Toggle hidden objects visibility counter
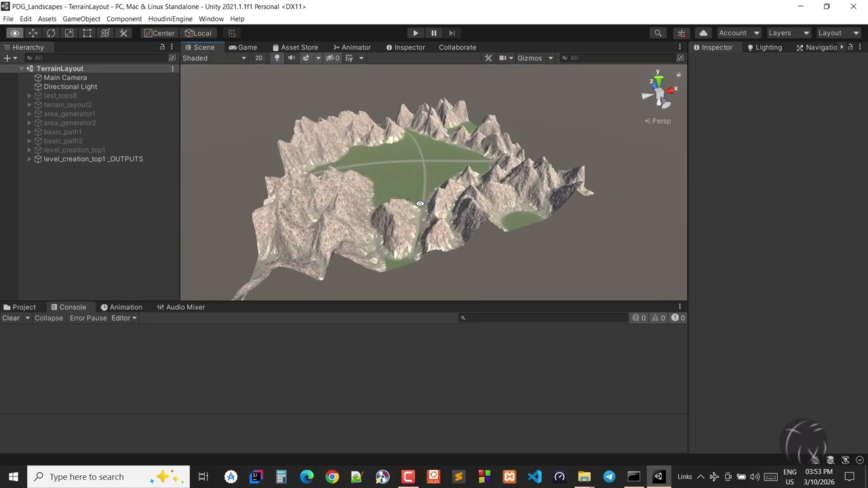This screenshot has width=868, height=488. (x=333, y=58)
